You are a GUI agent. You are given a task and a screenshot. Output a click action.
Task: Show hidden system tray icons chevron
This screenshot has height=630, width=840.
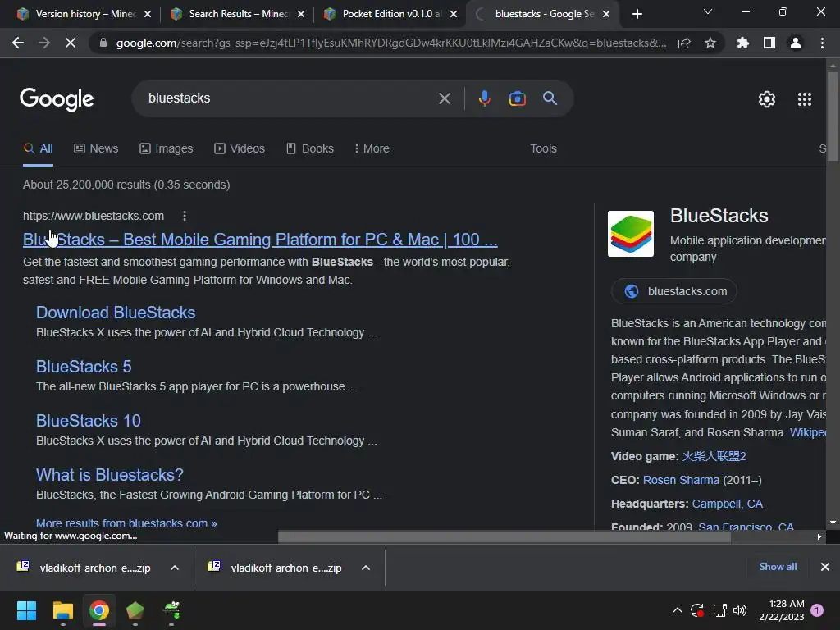[677, 610]
